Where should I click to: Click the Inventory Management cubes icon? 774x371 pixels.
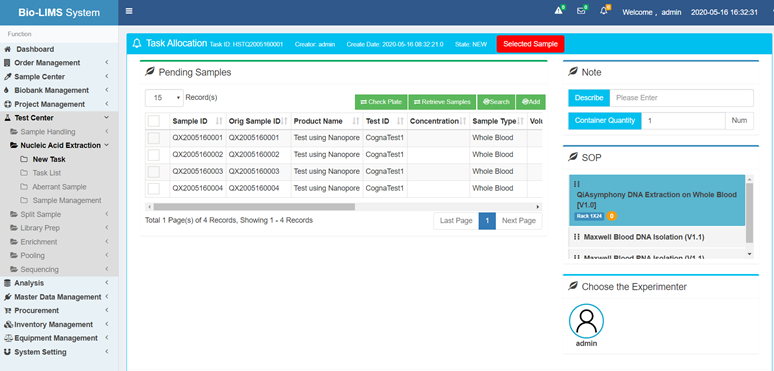(x=8, y=324)
